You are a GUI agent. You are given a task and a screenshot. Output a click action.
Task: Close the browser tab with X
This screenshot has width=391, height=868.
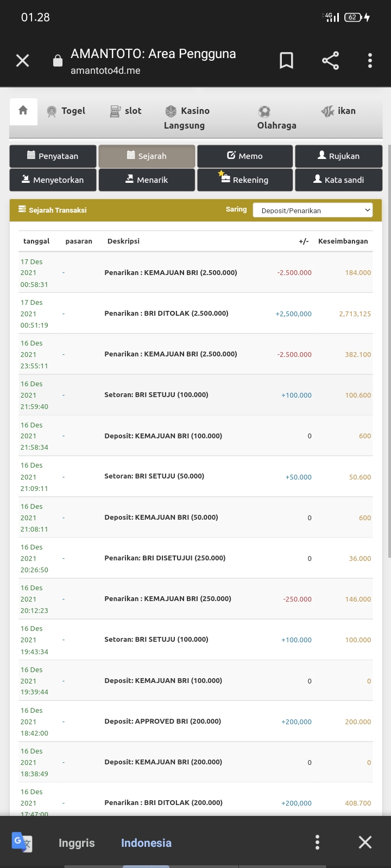(23, 61)
